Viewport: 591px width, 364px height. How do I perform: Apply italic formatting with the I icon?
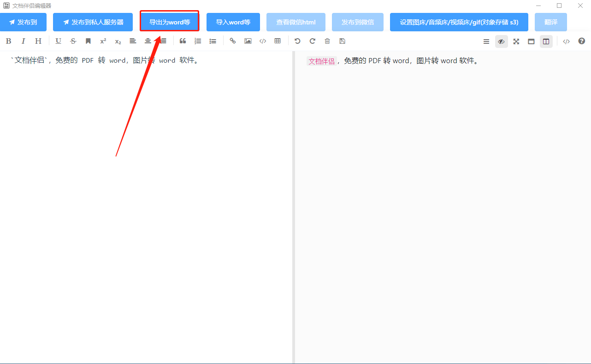pyautogui.click(x=23, y=41)
